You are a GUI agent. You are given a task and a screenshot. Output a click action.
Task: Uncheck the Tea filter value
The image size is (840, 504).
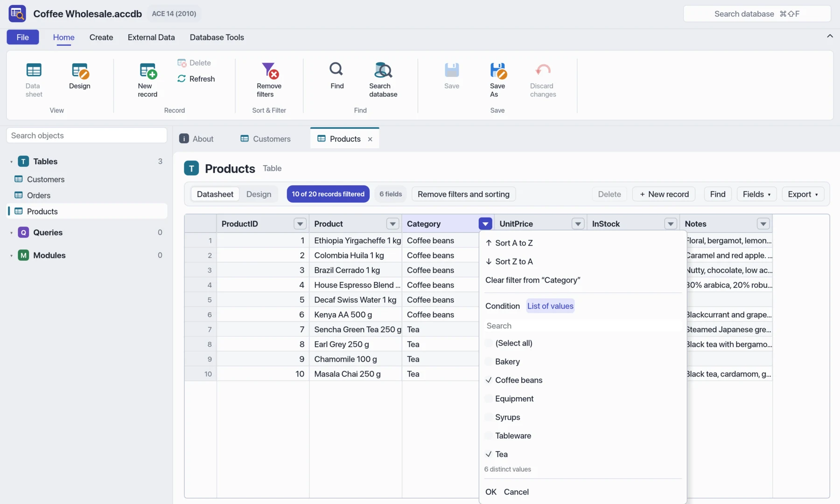pos(489,454)
